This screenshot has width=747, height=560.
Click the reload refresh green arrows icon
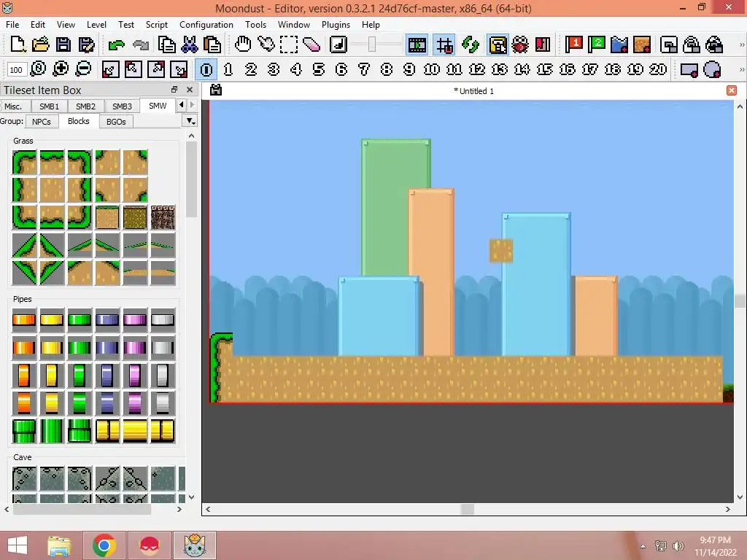click(x=471, y=44)
